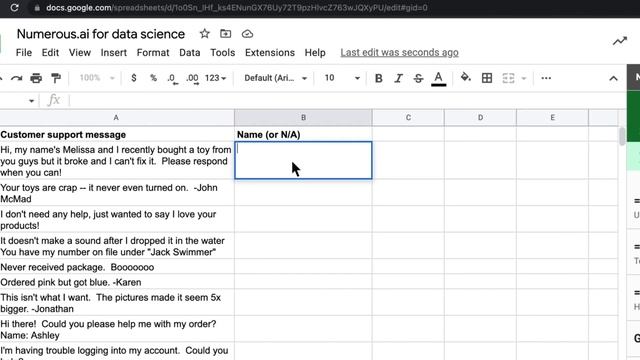Toggle bold formatting

378,78
